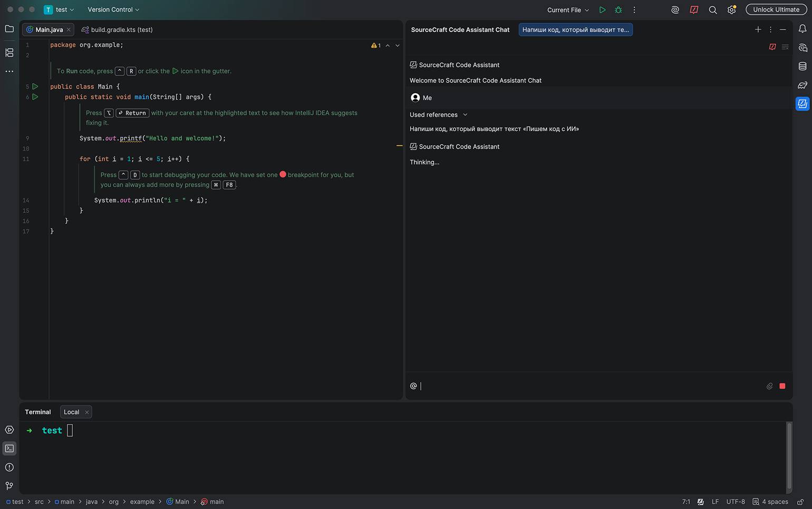
Task: Click the lines list icon below chat header
Action: point(785,47)
